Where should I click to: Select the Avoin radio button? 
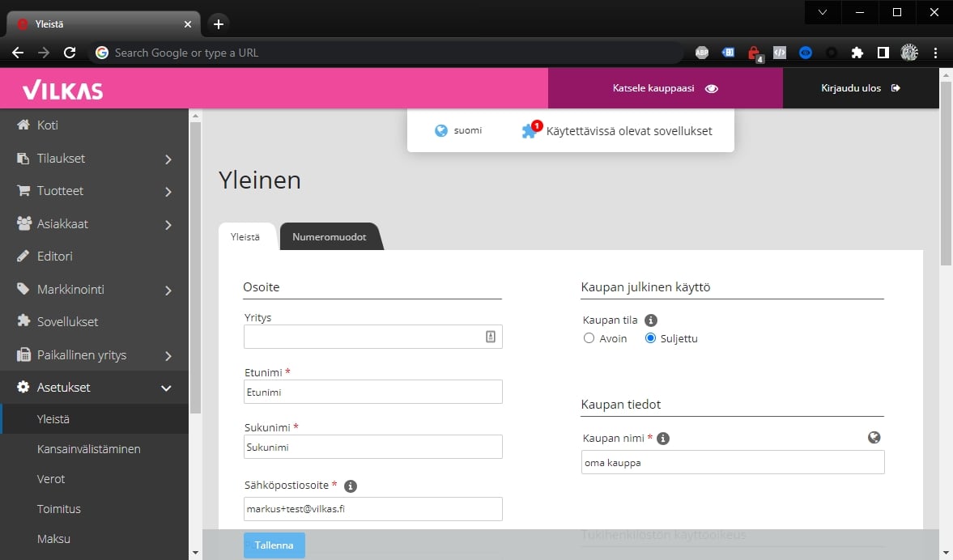[589, 338]
